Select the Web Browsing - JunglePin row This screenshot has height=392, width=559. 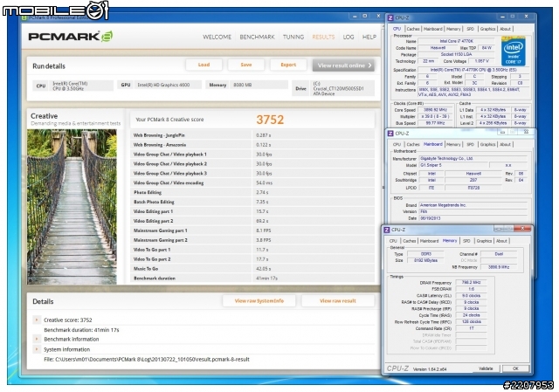click(x=252, y=135)
